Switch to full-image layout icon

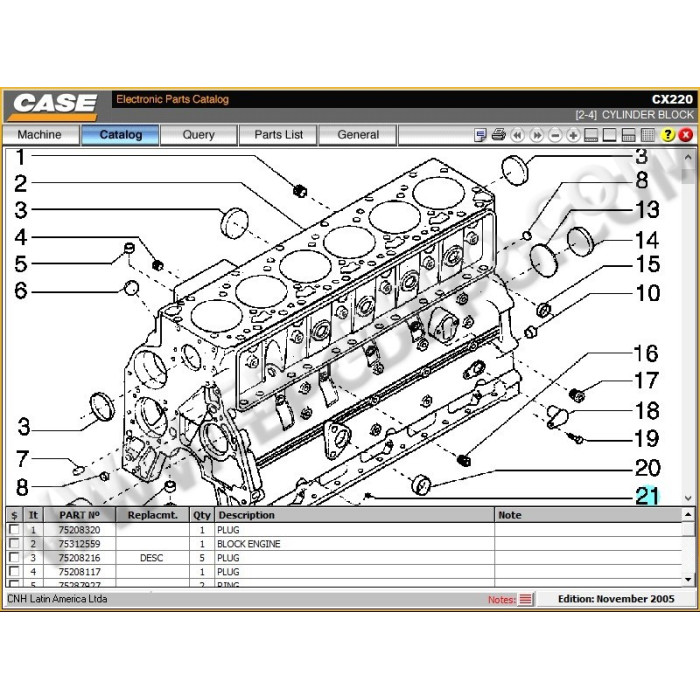click(x=609, y=135)
